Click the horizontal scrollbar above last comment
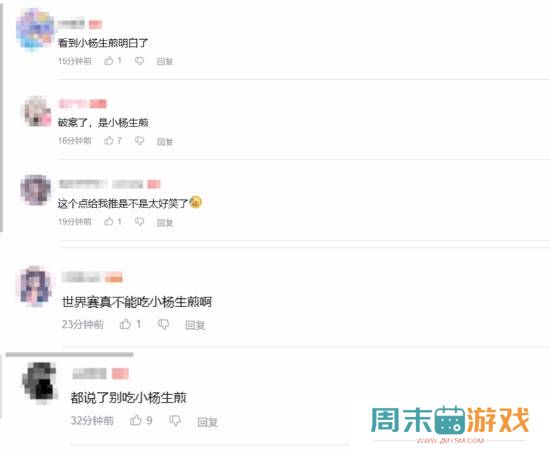The width and height of the screenshot is (550, 450). (x=69, y=355)
